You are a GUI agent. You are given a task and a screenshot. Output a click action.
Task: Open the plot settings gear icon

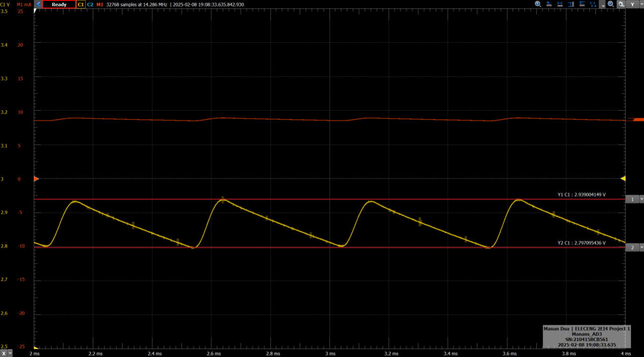click(621, 4)
